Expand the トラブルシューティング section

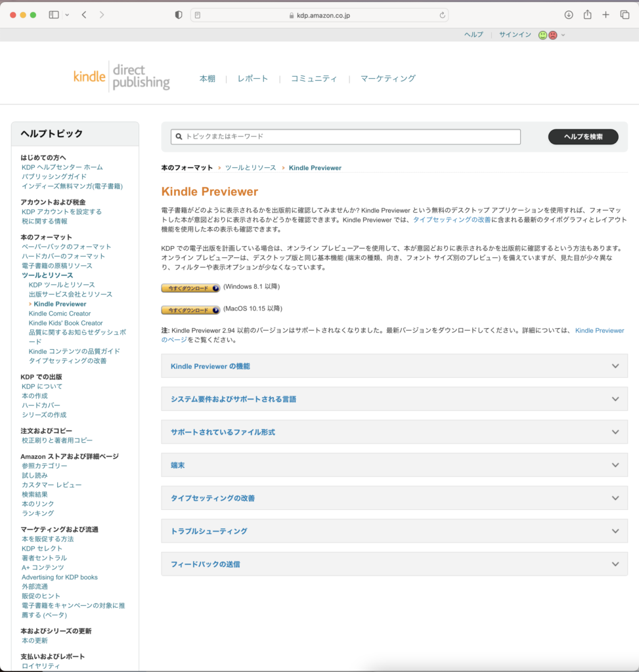[394, 531]
